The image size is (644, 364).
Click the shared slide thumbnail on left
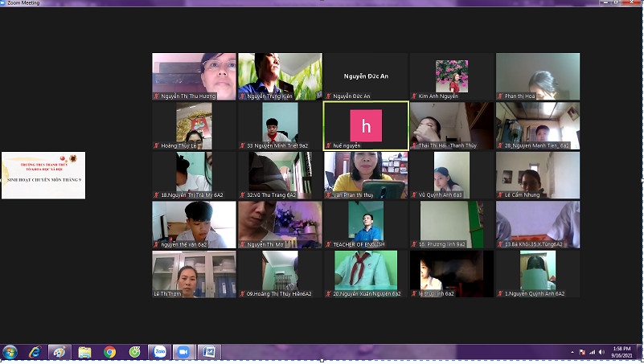click(x=43, y=175)
